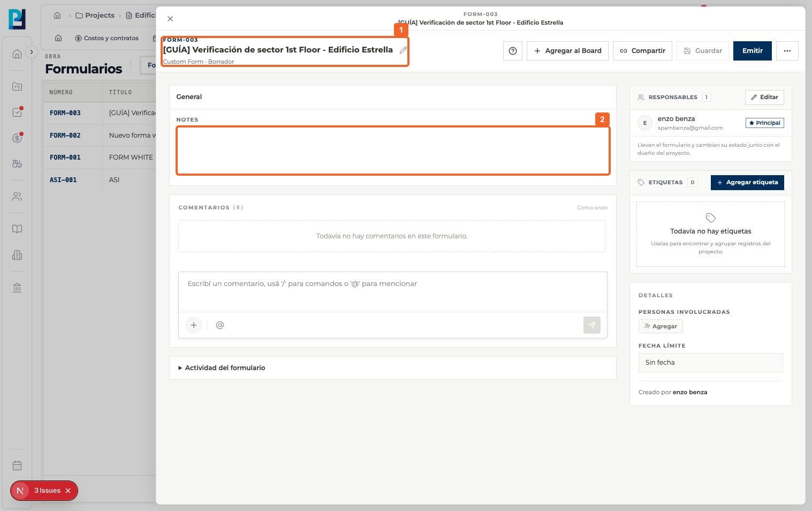
Task: Click the Agregar etiqueta button
Action: coord(747,183)
